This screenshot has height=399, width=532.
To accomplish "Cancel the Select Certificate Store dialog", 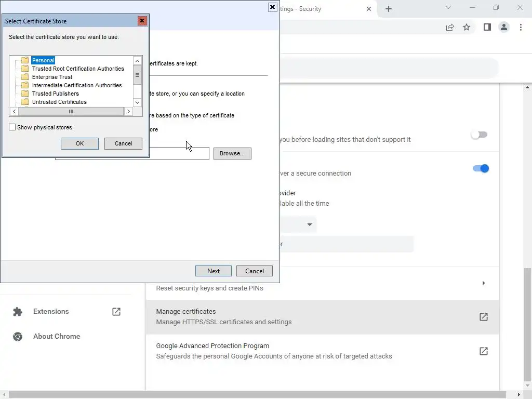I will click(x=123, y=143).
